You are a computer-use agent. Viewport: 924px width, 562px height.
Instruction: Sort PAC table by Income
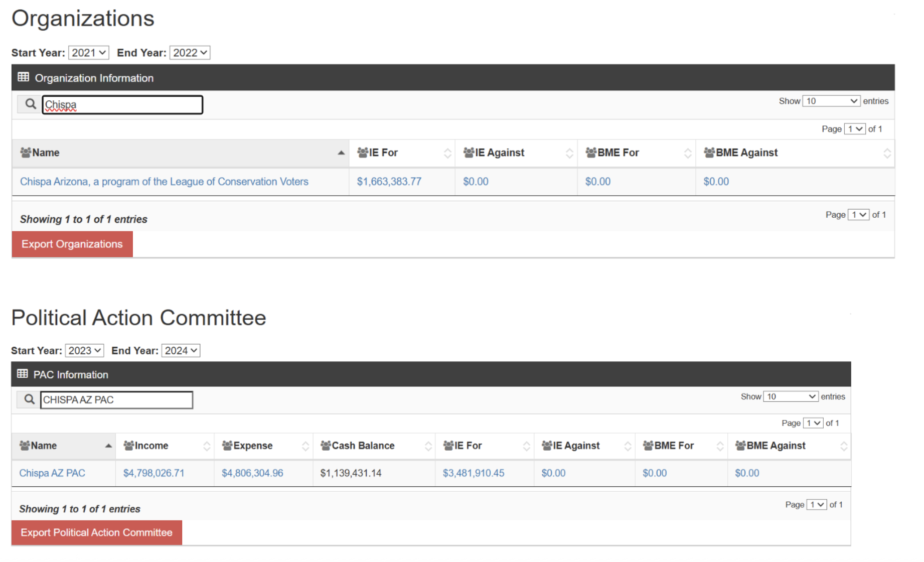165,446
